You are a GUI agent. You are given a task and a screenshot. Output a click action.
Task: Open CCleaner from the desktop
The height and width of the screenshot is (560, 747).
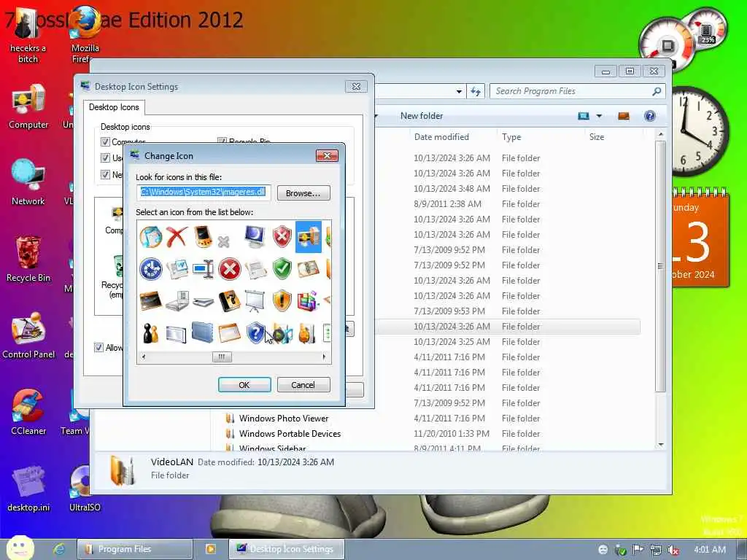tap(28, 412)
